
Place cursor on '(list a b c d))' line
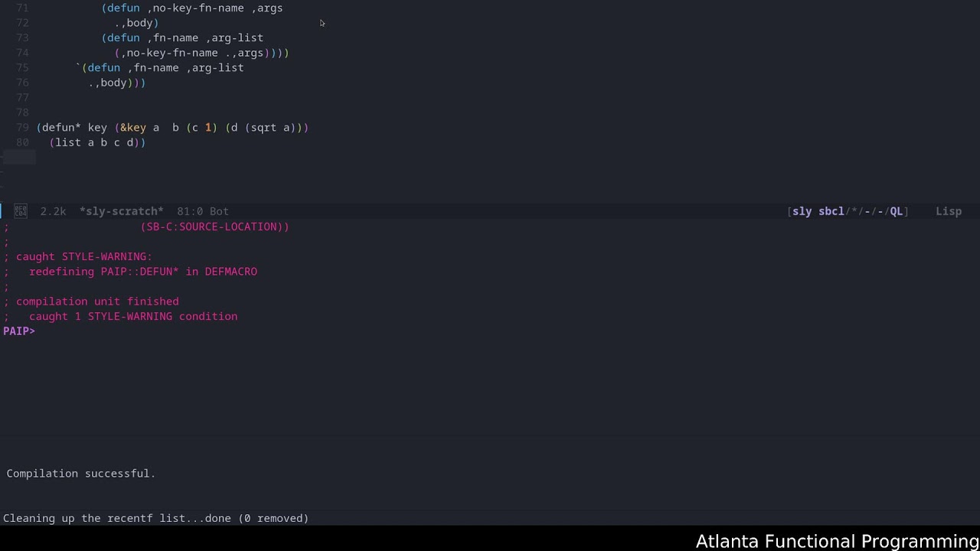pyautogui.click(x=97, y=142)
